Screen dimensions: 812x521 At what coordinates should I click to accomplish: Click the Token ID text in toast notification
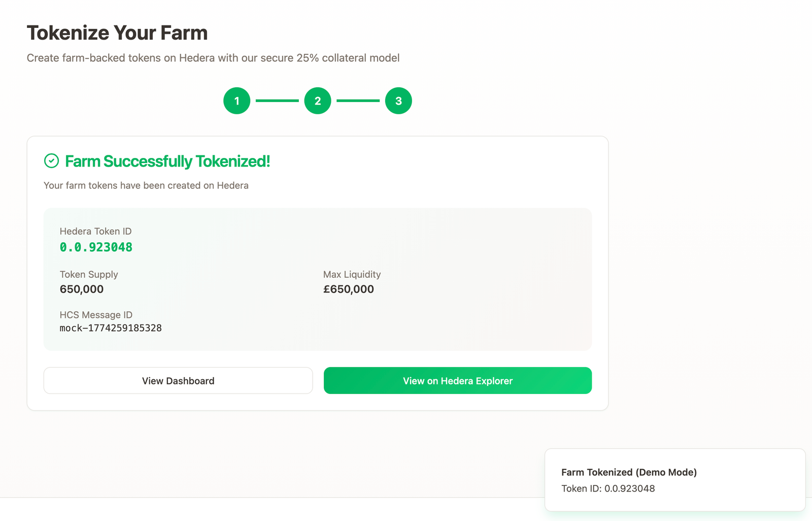click(x=608, y=489)
